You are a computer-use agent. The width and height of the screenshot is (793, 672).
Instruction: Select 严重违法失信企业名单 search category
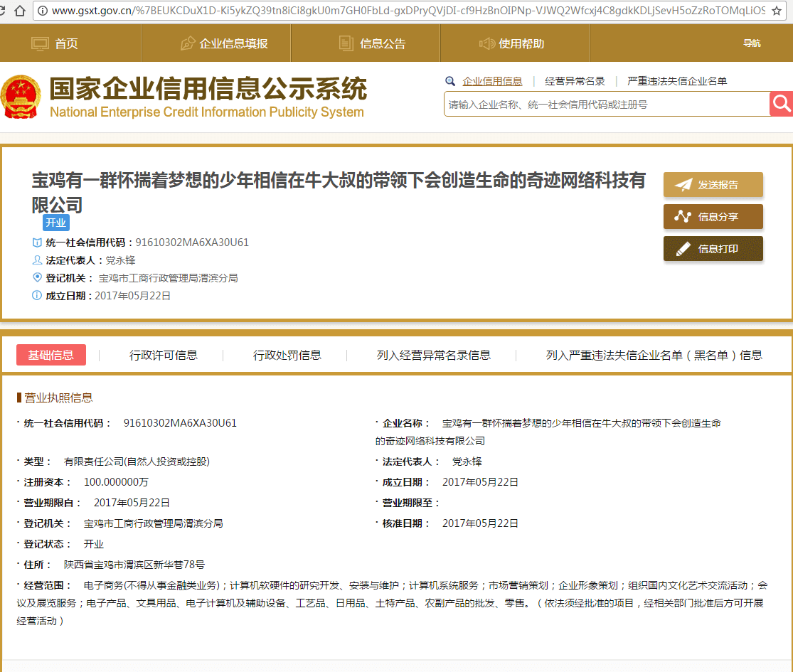click(x=676, y=81)
